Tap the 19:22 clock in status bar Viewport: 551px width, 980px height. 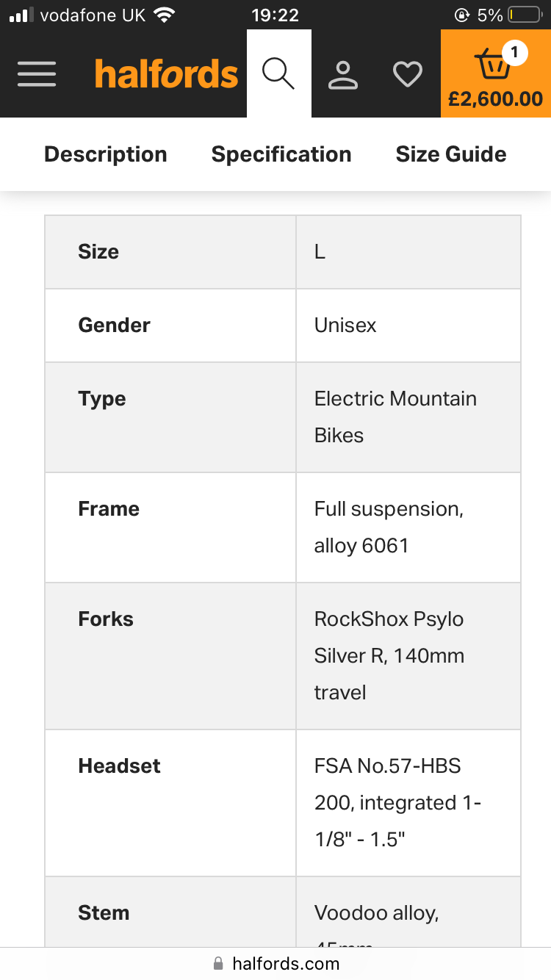275,15
